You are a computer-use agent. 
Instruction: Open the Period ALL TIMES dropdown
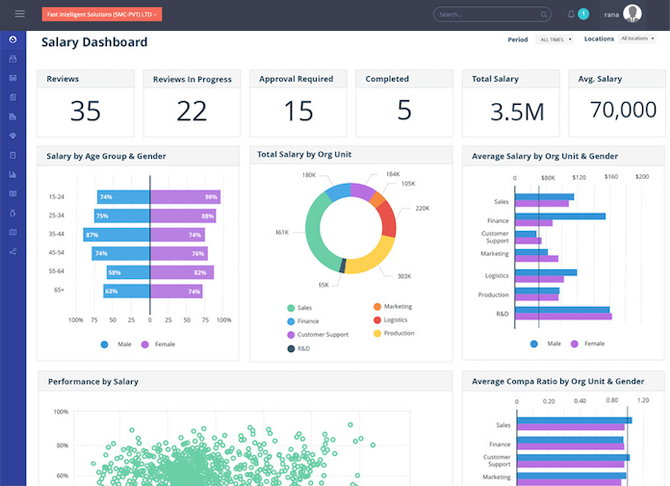pyautogui.click(x=555, y=40)
